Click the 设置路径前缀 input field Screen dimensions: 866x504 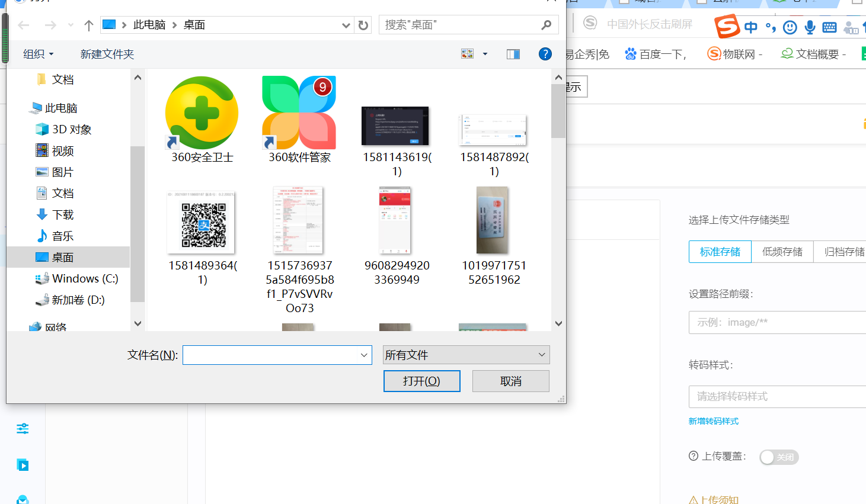tap(777, 322)
